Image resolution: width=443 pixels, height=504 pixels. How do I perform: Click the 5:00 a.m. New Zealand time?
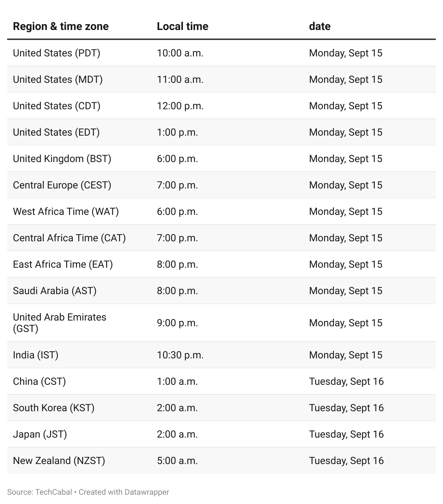coord(177,460)
